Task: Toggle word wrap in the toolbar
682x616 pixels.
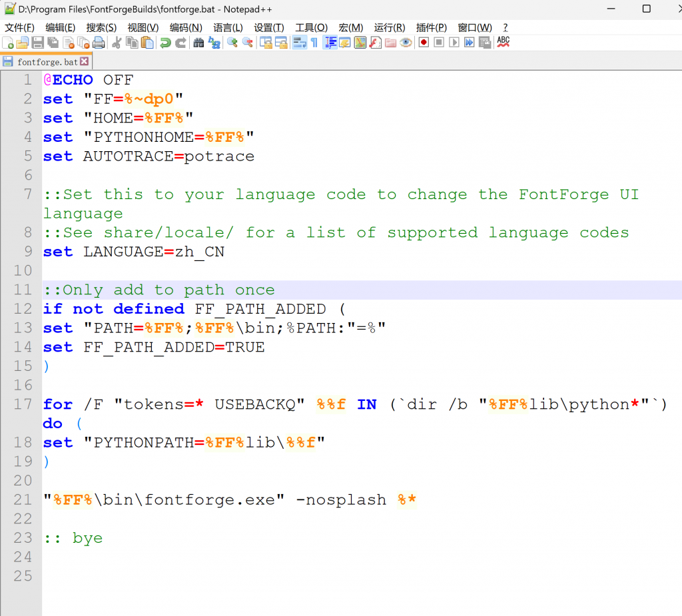Action: [298, 43]
